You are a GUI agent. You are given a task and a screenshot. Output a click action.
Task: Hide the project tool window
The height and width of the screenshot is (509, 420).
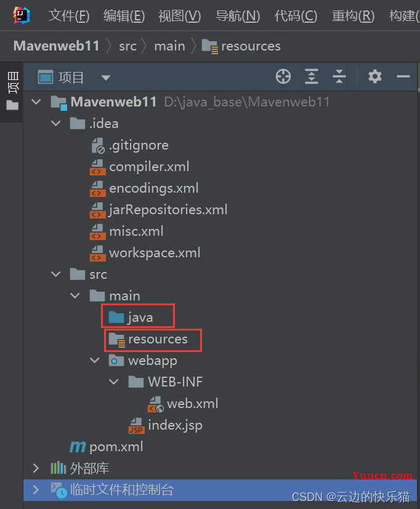click(403, 76)
